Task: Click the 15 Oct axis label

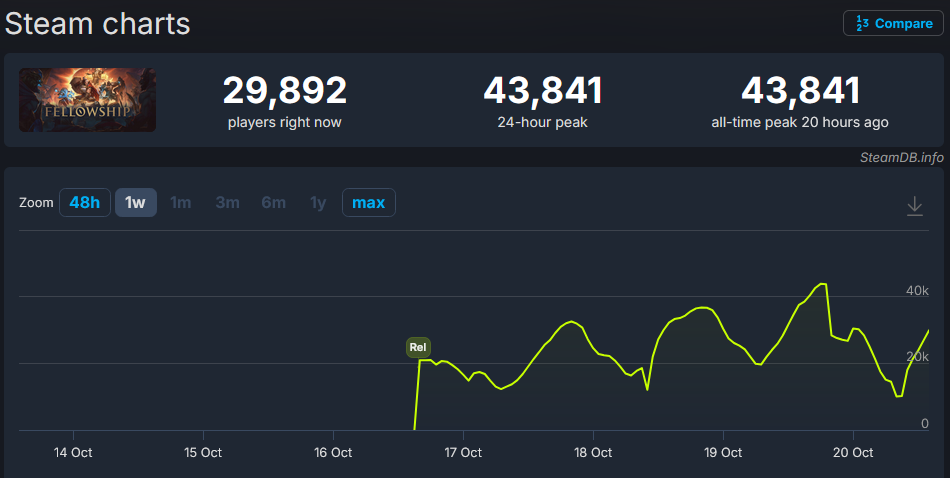Action: click(x=203, y=453)
